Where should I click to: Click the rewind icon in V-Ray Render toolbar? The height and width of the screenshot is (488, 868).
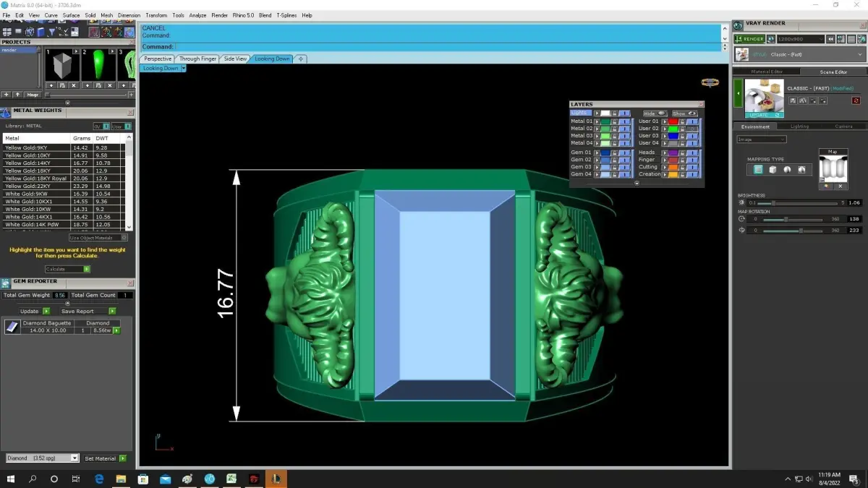click(x=831, y=39)
